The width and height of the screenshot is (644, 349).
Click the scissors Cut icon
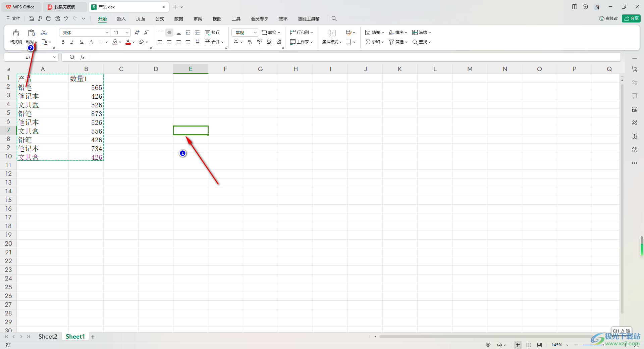click(44, 33)
